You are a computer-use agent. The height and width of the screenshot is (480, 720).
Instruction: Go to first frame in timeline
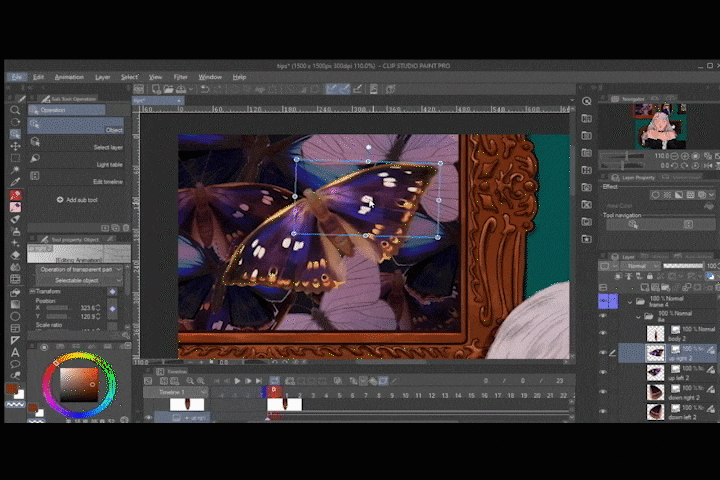point(215,381)
